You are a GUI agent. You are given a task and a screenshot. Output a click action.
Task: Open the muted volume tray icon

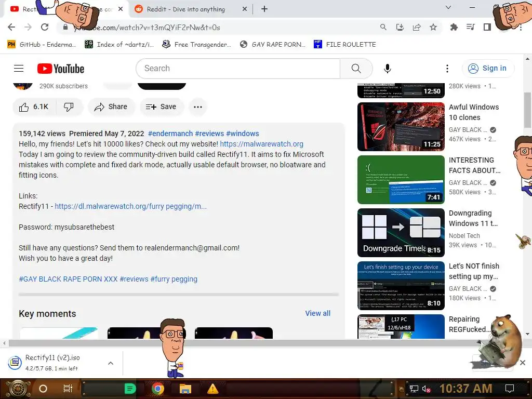coord(426,389)
